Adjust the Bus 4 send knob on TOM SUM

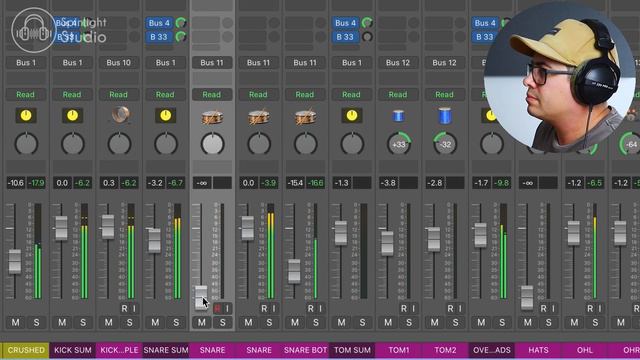coord(367,23)
